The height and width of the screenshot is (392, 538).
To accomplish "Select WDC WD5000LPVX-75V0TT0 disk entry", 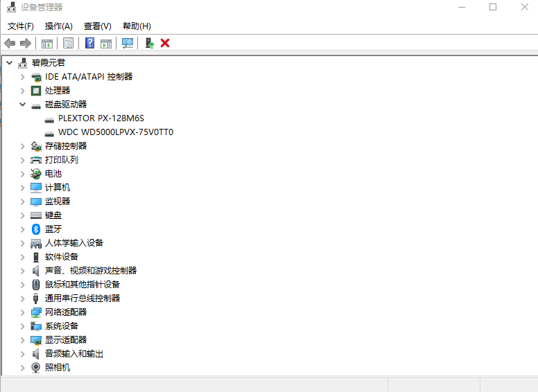I will pyautogui.click(x=116, y=132).
